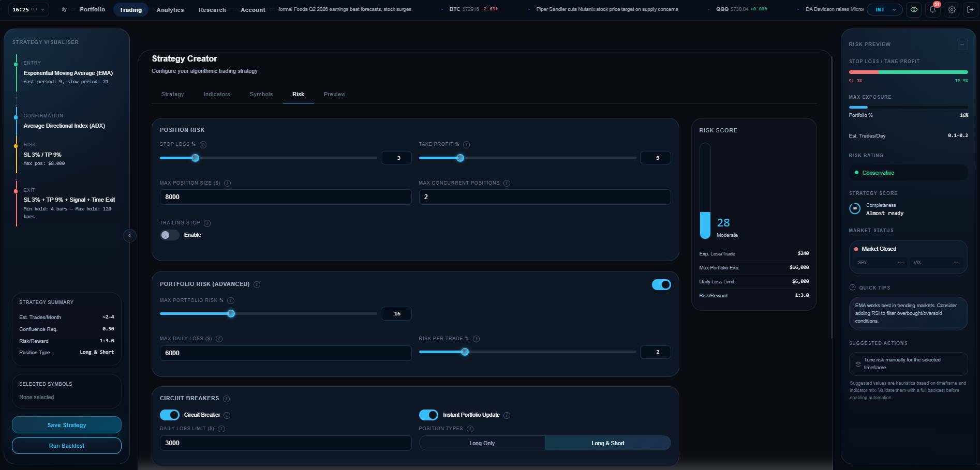This screenshot has height=470, width=980.
Task: Disable the Portfolio Risk (Advanced) toggle
Action: coord(661,285)
